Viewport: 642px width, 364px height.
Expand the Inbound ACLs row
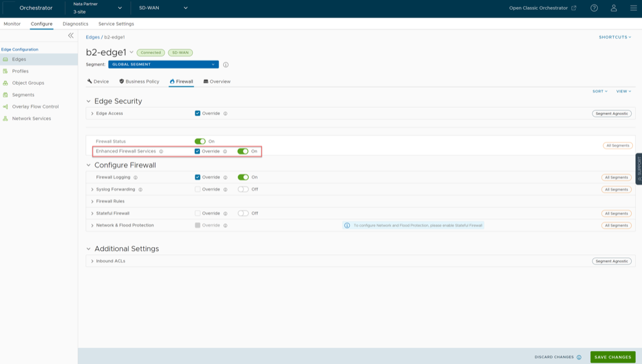point(93,261)
